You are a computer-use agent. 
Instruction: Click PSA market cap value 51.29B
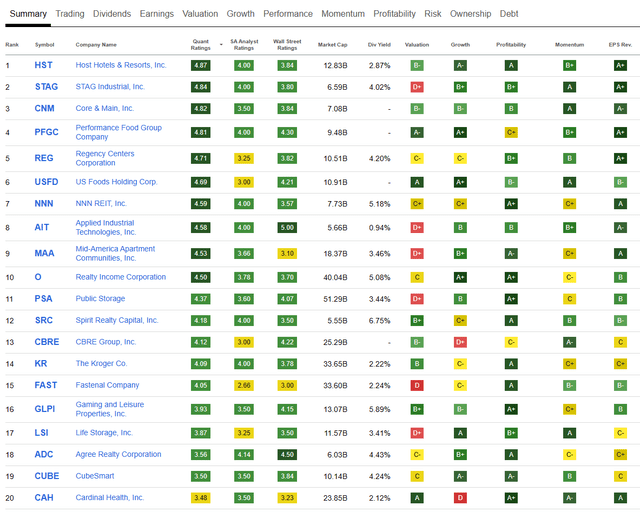point(335,299)
